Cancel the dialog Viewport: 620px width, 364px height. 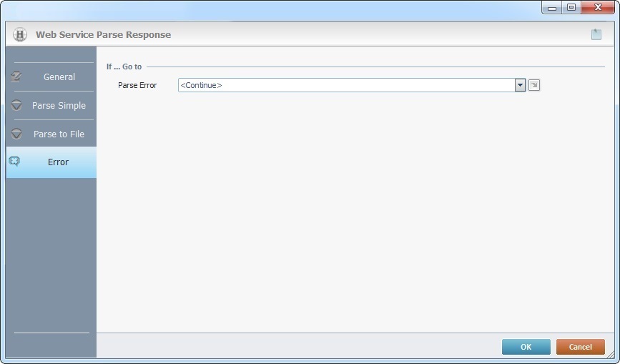(x=580, y=347)
